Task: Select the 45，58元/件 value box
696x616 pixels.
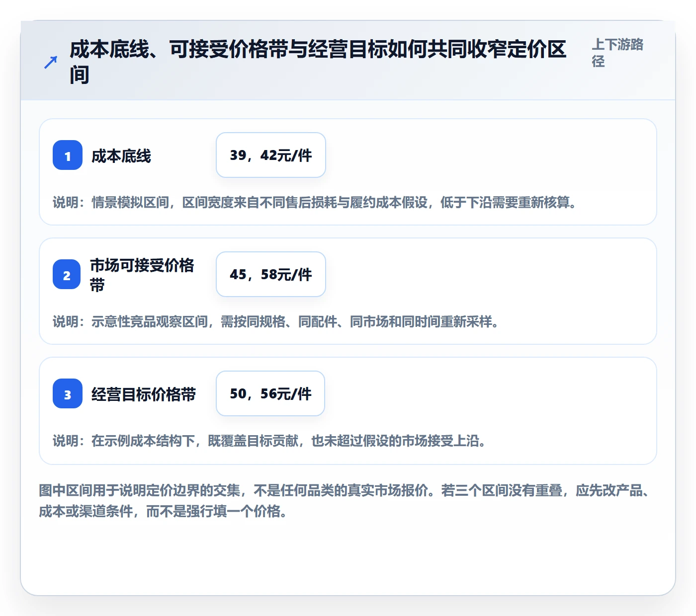Action: tap(271, 274)
